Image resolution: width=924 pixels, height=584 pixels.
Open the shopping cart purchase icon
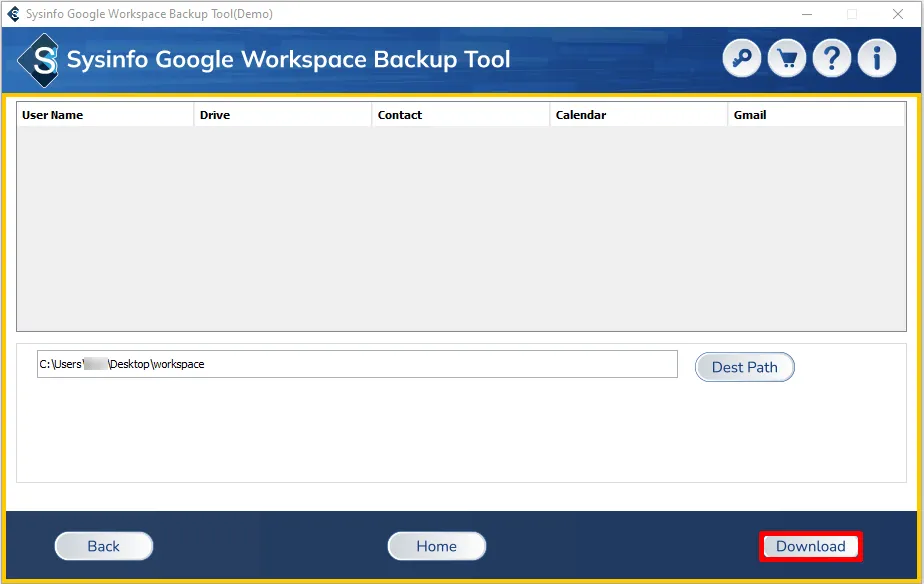787,59
